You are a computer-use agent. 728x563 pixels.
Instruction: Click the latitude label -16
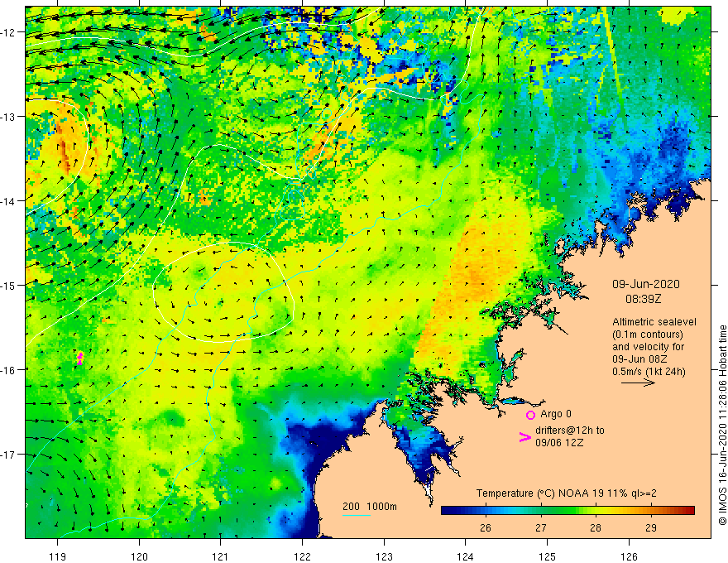click(8, 370)
